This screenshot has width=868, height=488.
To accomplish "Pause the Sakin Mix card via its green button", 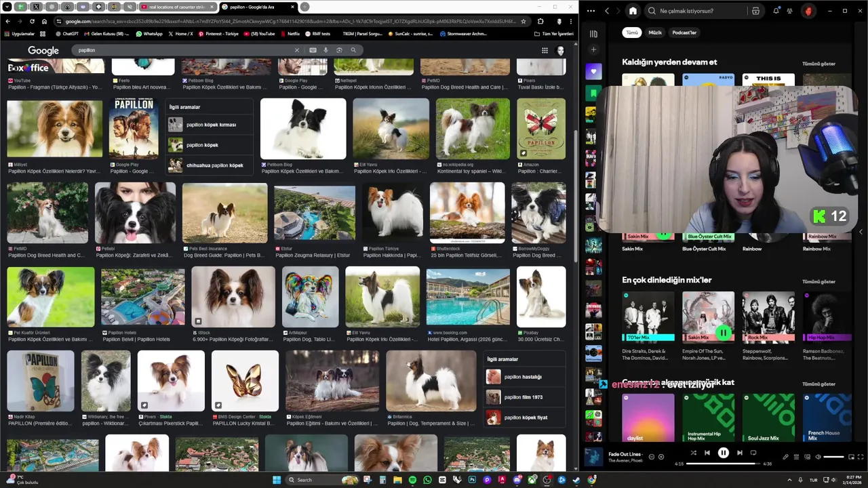I will pyautogui.click(x=724, y=333).
